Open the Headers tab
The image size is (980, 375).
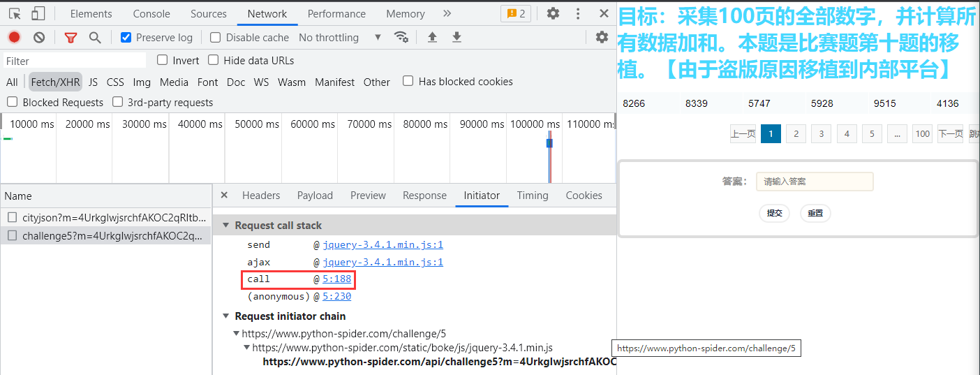coord(261,196)
